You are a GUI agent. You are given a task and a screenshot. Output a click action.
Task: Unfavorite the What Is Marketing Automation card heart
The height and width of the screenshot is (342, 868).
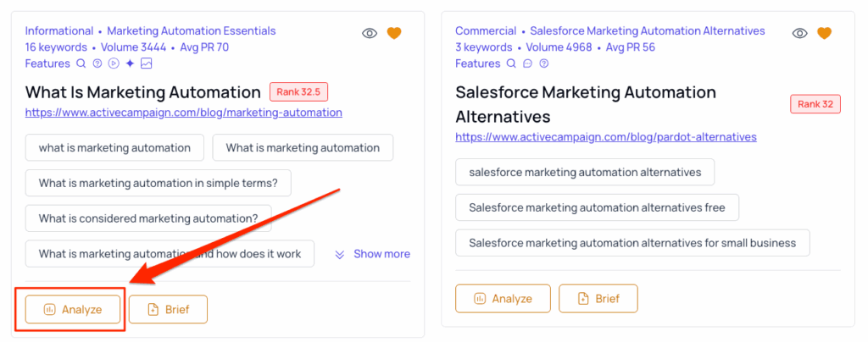(x=394, y=34)
